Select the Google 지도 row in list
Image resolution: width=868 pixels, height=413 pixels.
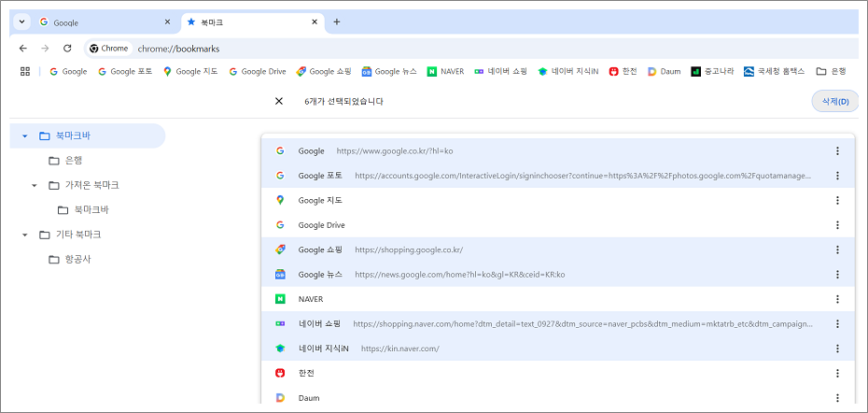pos(557,200)
